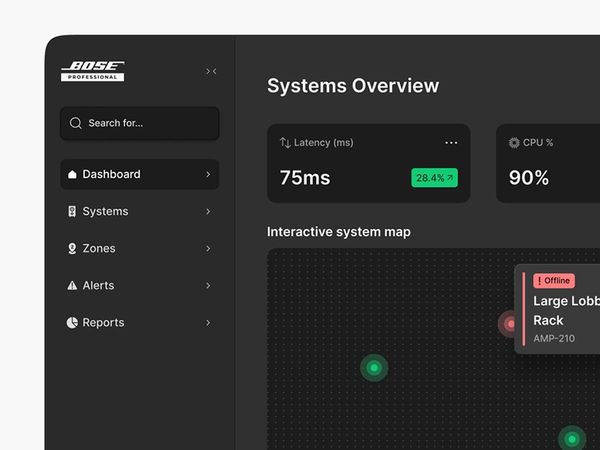Collapse the sidebar with the arrows icon
This screenshot has width=600, height=450.
click(211, 71)
